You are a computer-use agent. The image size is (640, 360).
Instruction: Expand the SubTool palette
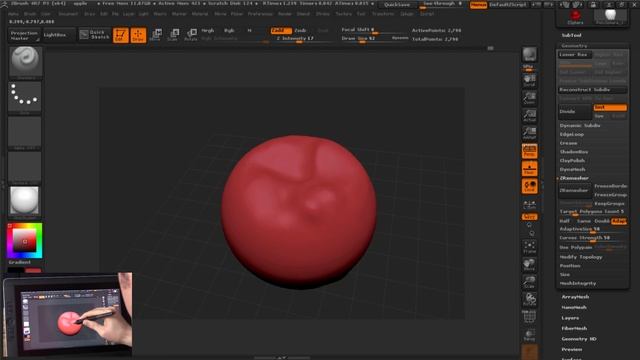click(x=571, y=36)
